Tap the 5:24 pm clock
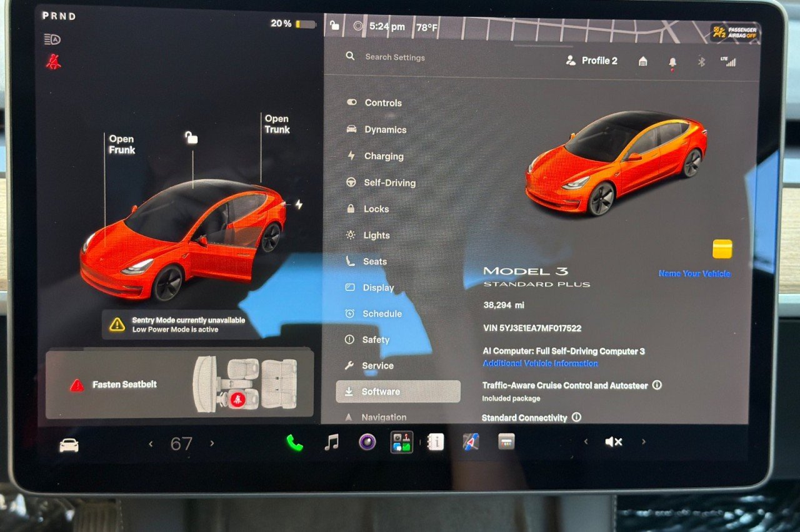The width and height of the screenshot is (800, 532). coord(387,27)
